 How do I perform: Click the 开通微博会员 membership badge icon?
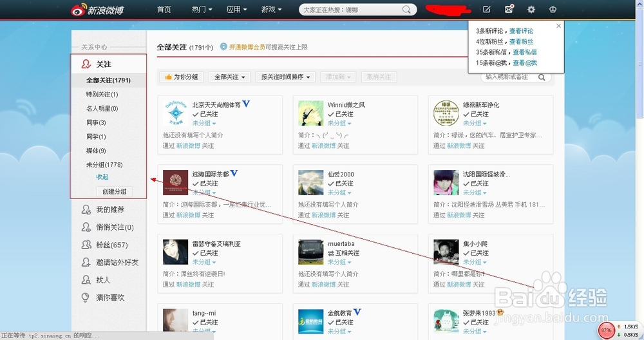click(223, 47)
